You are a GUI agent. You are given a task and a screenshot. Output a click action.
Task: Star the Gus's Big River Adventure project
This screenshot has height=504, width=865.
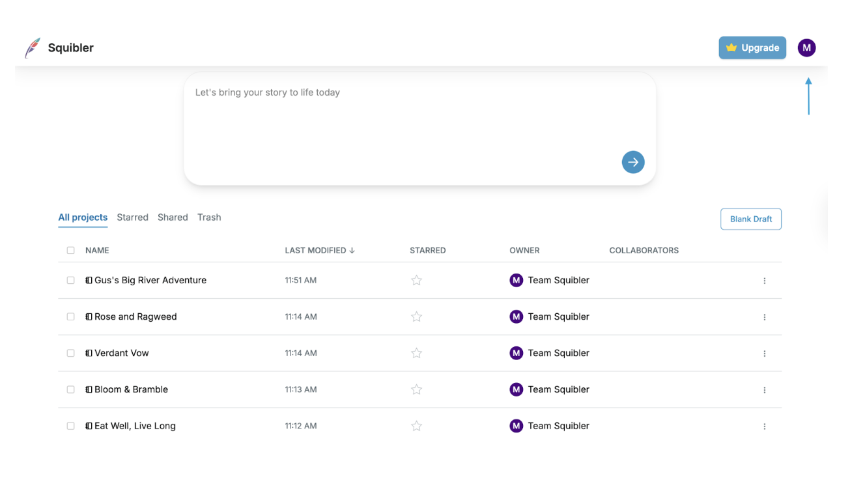coord(416,281)
